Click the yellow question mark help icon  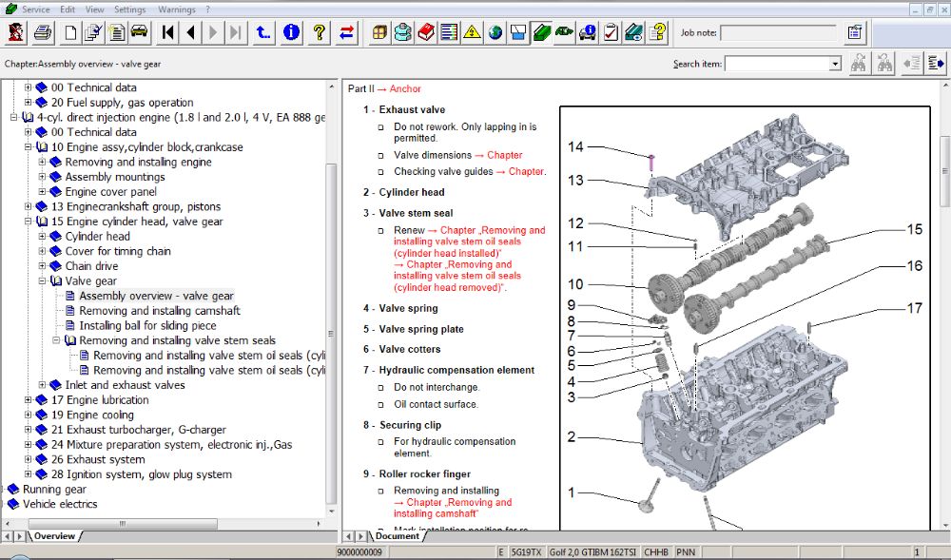(x=320, y=33)
